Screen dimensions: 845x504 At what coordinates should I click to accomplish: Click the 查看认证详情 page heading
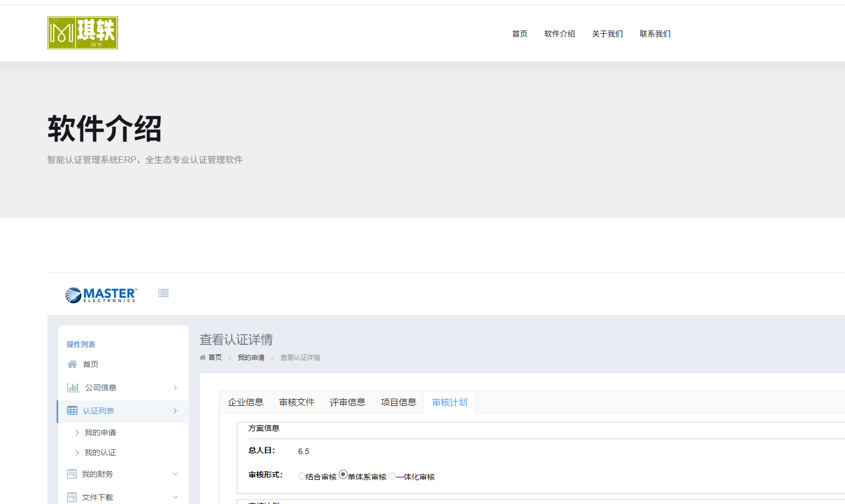click(236, 339)
